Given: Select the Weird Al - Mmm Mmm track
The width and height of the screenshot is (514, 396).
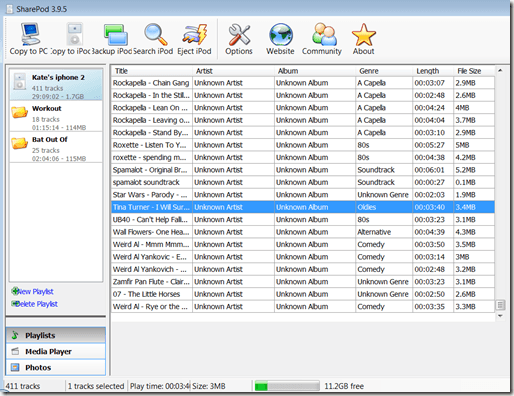Looking at the screenshot, I should pyautogui.click(x=303, y=245).
